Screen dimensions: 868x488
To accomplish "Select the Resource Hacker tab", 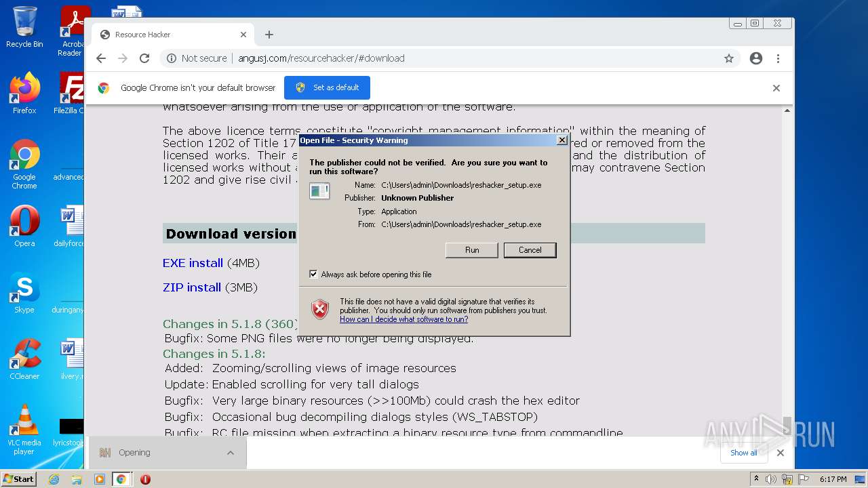I will point(173,35).
